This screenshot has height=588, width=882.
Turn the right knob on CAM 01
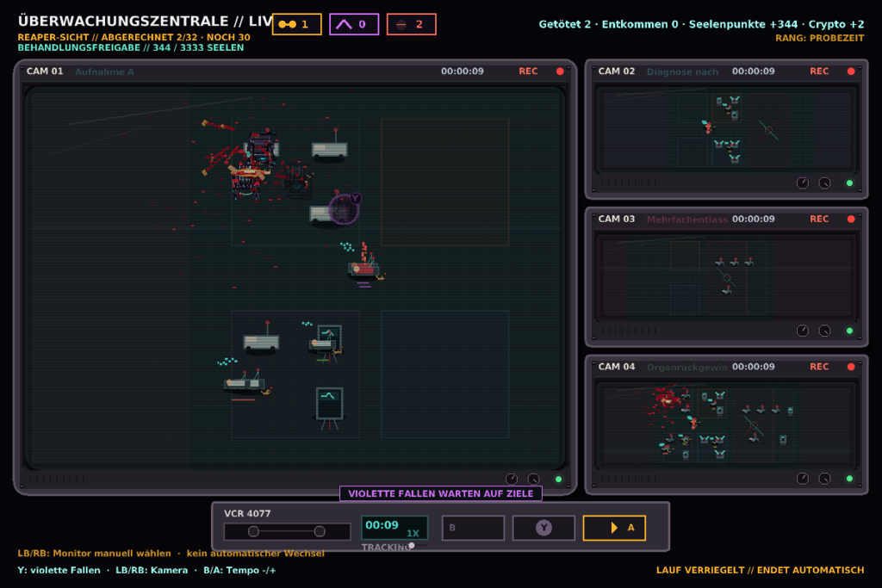point(533,479)
